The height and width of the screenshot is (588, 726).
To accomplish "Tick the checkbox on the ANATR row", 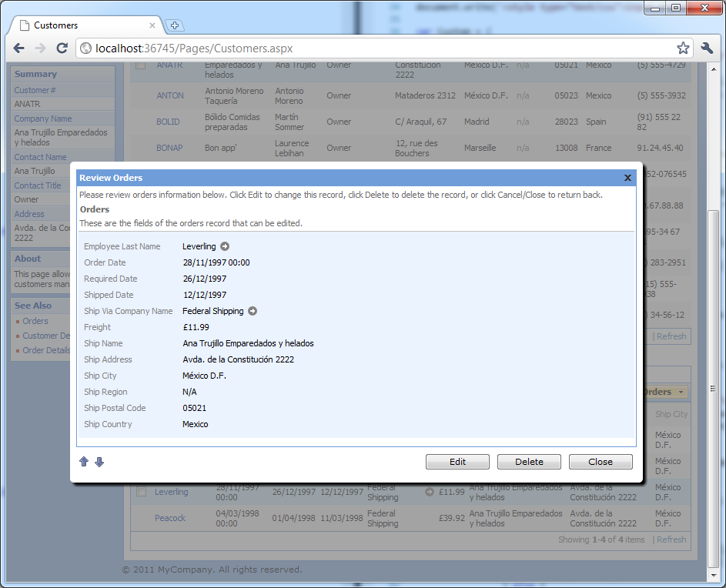I will [140, 65].
